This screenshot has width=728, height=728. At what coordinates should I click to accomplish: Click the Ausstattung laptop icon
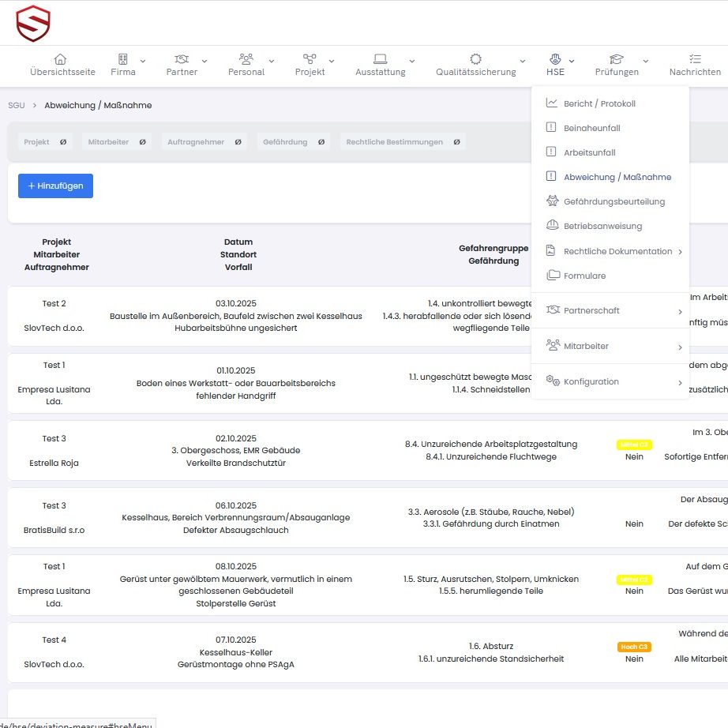[x=380, y=59]
